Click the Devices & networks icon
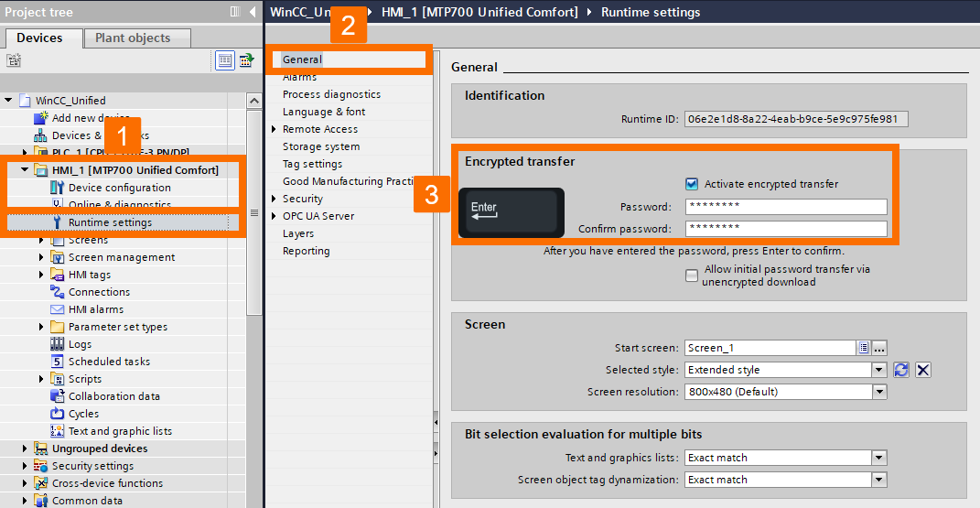The width and height of the screenshot is (980, 508). pos(40,135)
